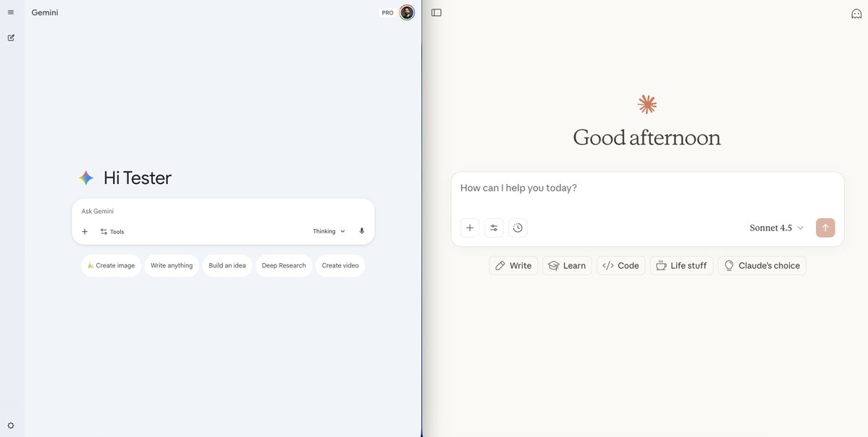Choose the Deep Research suggestion
Screen dimensions: 868x437
(x=284, y=265)
